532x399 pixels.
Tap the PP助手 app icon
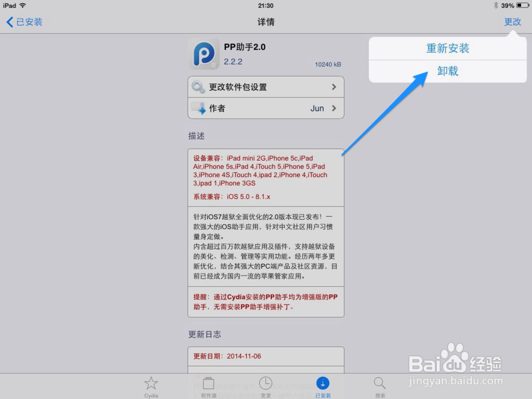(x=204, y=54)
